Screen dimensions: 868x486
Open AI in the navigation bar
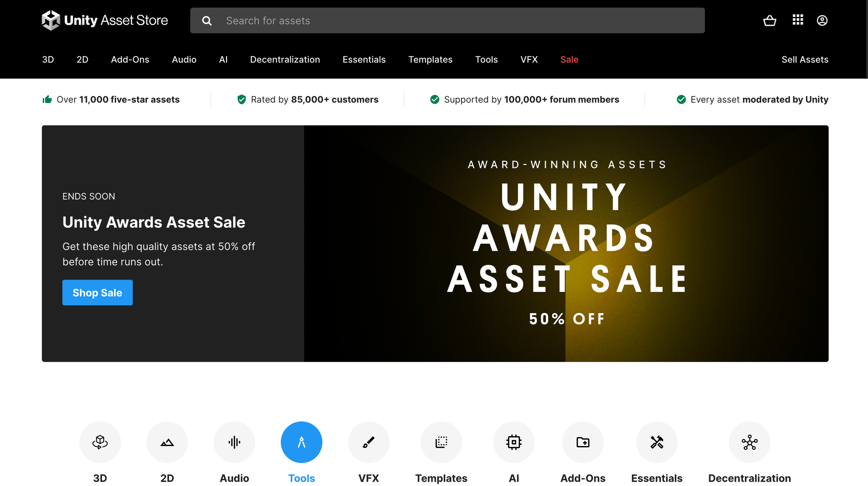click(224, 59)
